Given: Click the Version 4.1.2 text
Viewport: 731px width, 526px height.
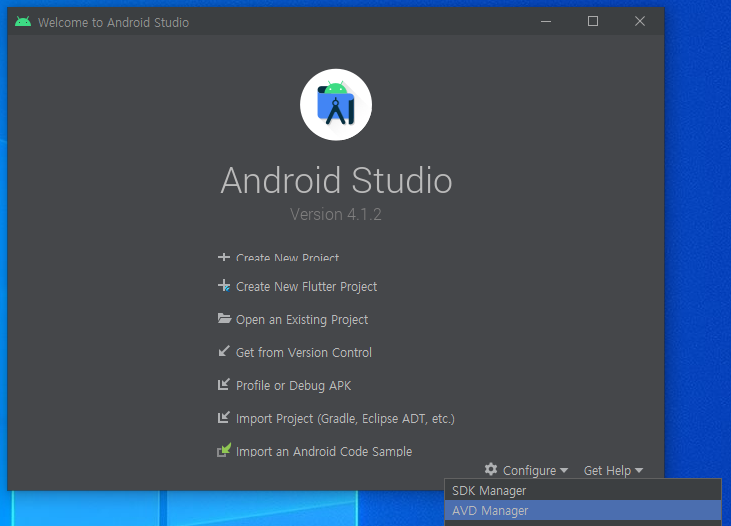Looking at the screenshot, I should click(336, 215).
